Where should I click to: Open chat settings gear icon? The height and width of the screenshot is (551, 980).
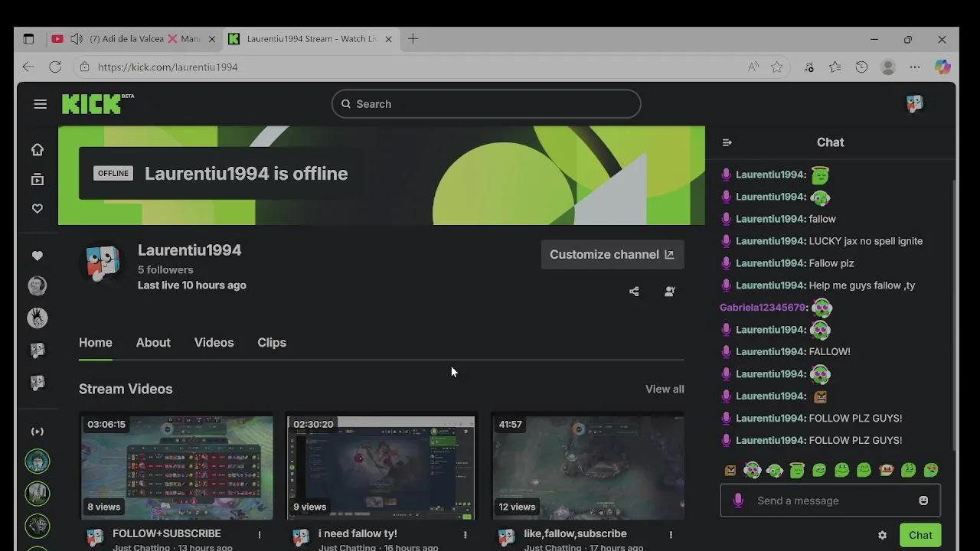click(x=882, y=536)
